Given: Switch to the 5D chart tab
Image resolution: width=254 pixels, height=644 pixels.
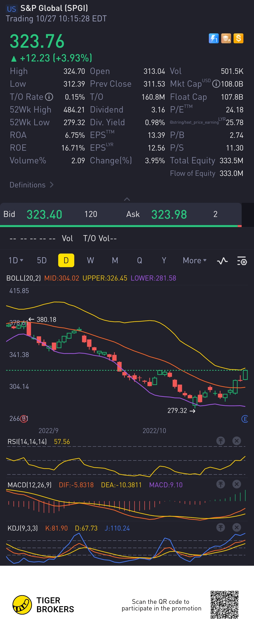Looking at the screenshot, I should point(42,260).
